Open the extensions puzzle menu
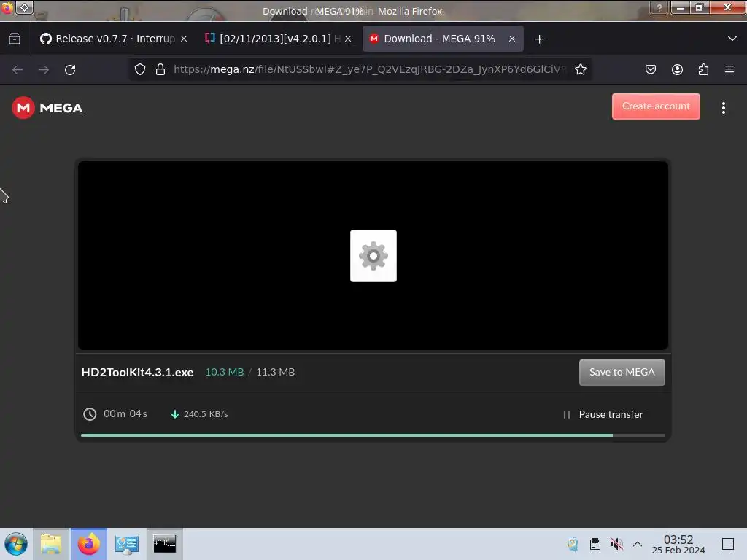Screen dimensions: 747x560 703,69
